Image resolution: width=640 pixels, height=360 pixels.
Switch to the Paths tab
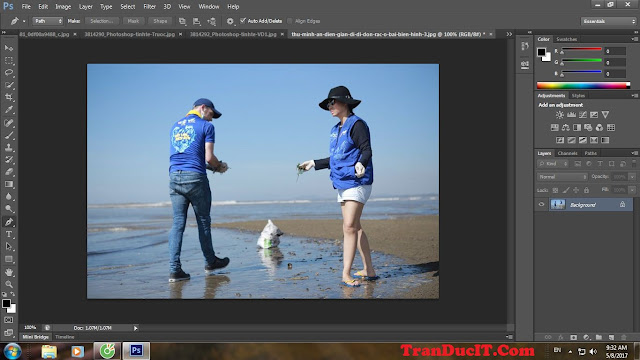[x=591, y=153]
